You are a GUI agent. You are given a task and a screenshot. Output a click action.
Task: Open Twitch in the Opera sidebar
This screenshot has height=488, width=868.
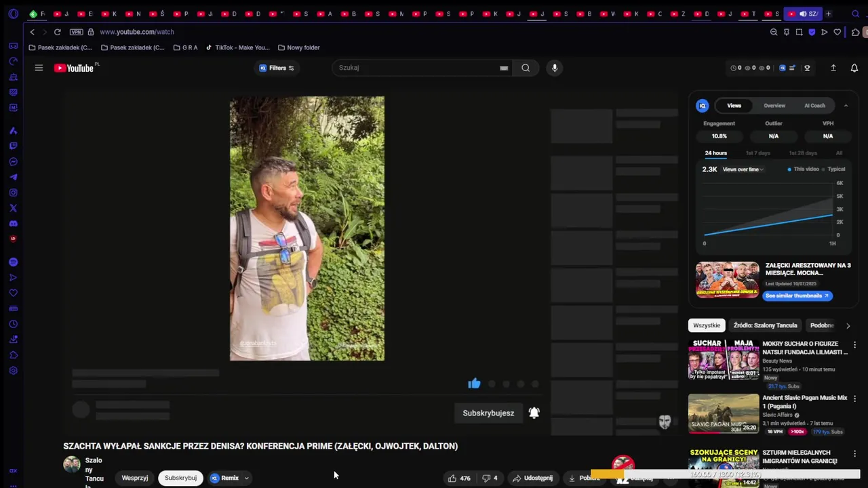(x=13, y=146)
